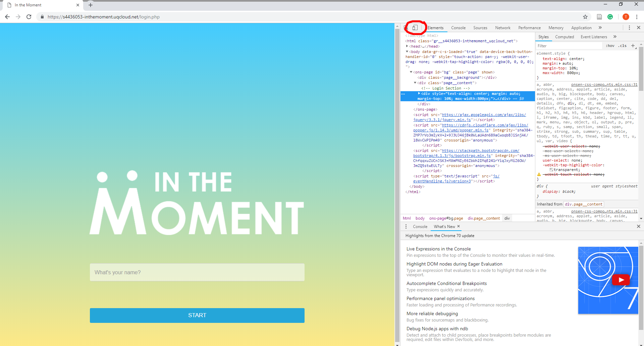
Task: Open the Network tab
Action: [x=503, y=28]
